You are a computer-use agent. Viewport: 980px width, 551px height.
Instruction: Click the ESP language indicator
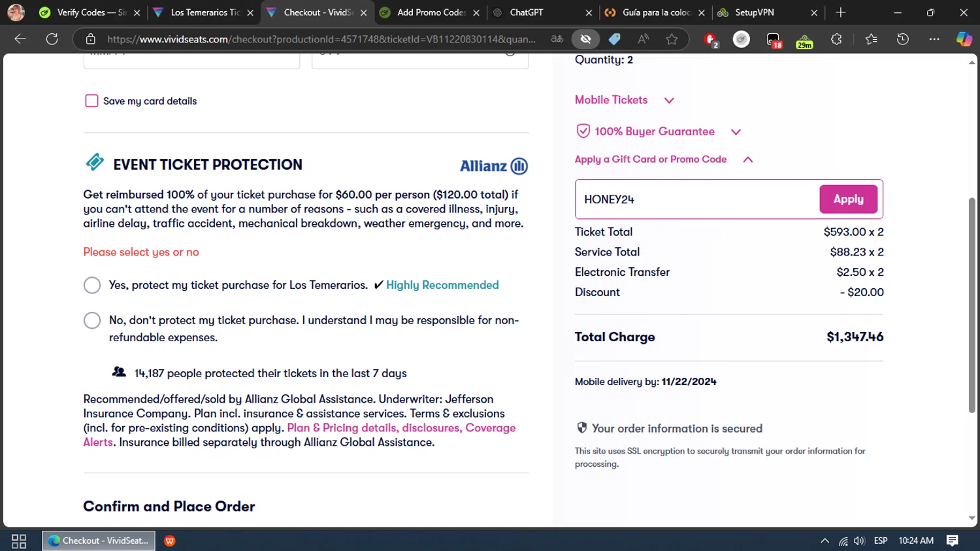tap(881, 541)
